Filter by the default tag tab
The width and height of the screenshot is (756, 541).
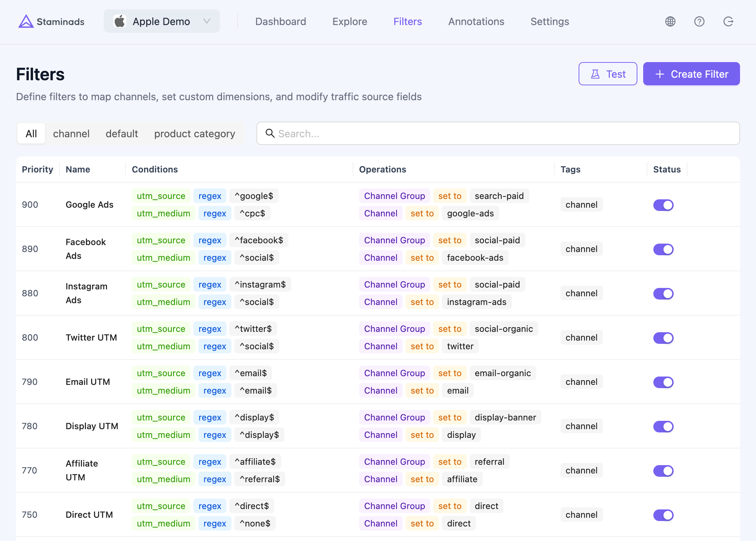click(x=122, y=134)
